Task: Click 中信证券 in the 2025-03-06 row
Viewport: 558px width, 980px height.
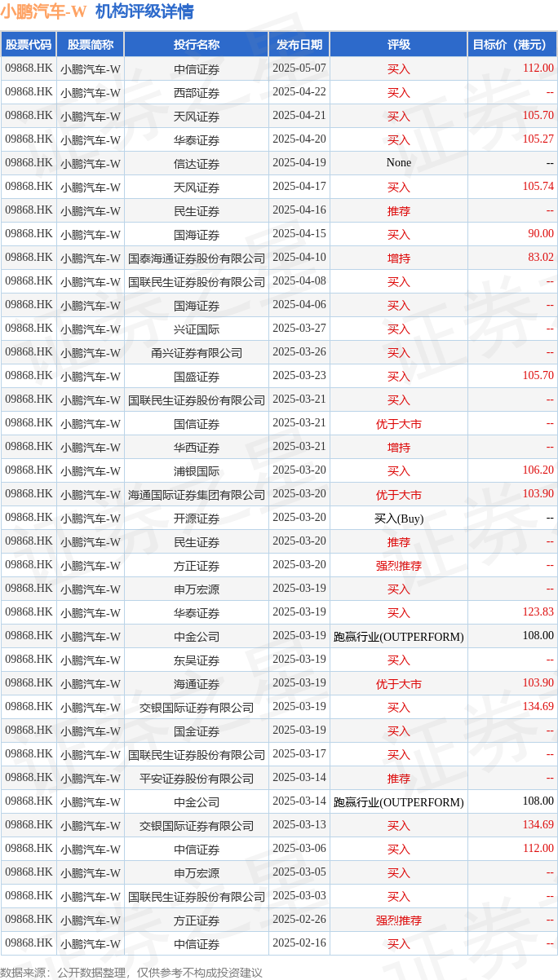Action: 197,850
